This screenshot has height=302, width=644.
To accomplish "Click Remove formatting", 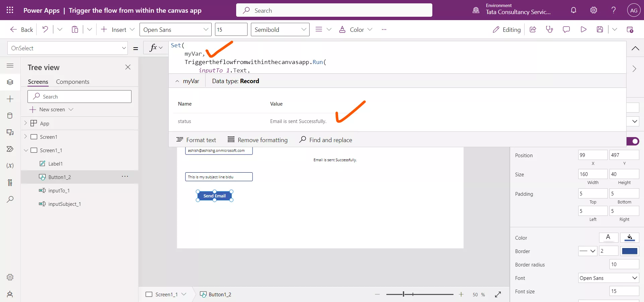I will [258, 140].
